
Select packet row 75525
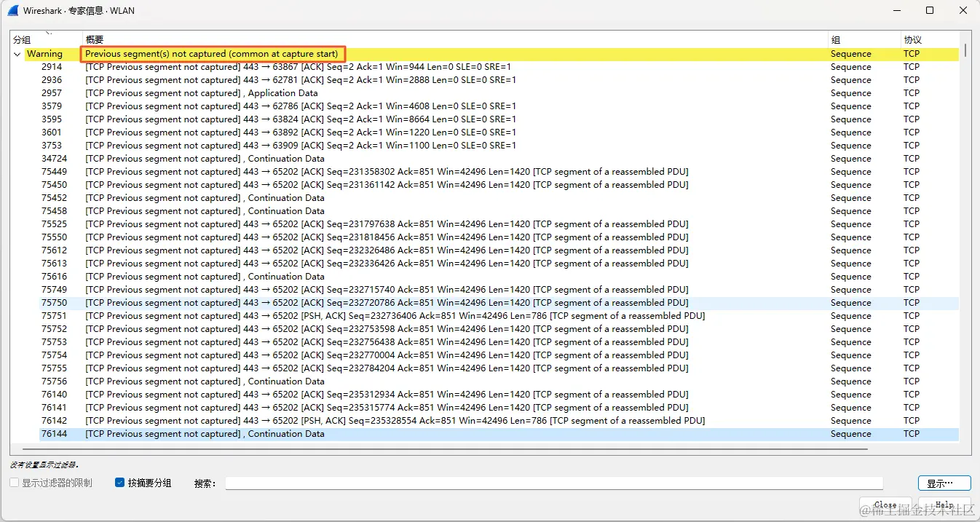[x=499, y=224]
